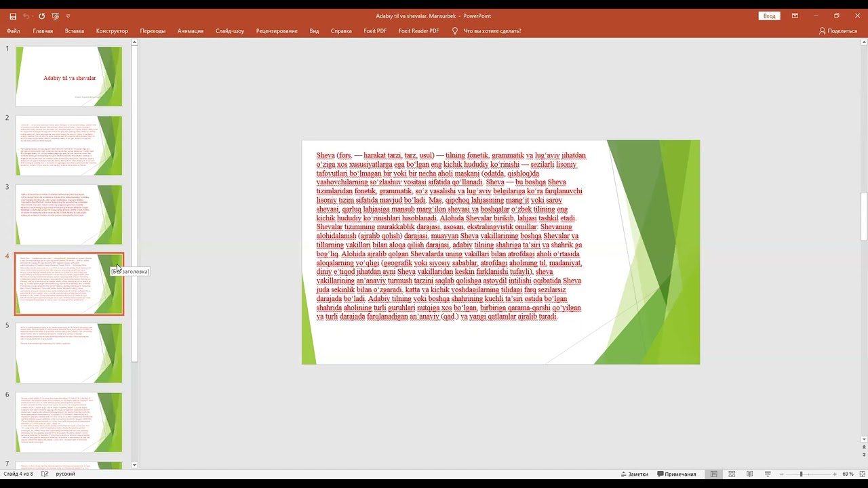Viewport: 868px width, 488px height.
Task: Click the Поделиться share button
Action: 838,30
